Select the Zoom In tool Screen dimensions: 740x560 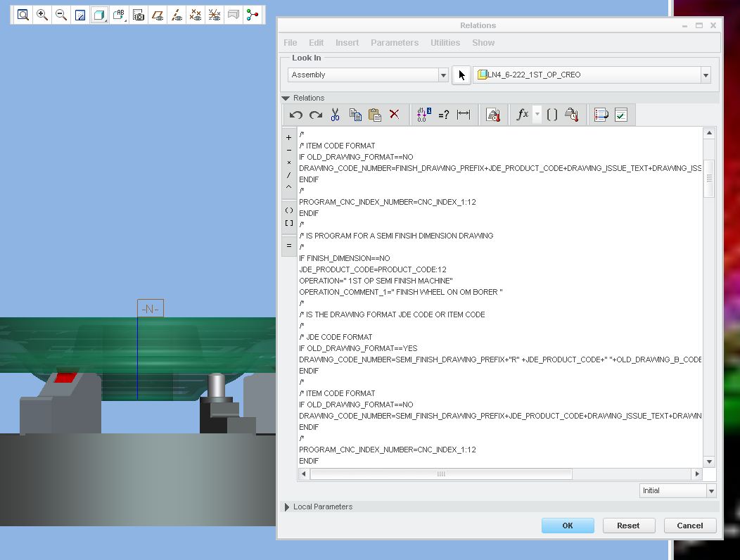42,15
